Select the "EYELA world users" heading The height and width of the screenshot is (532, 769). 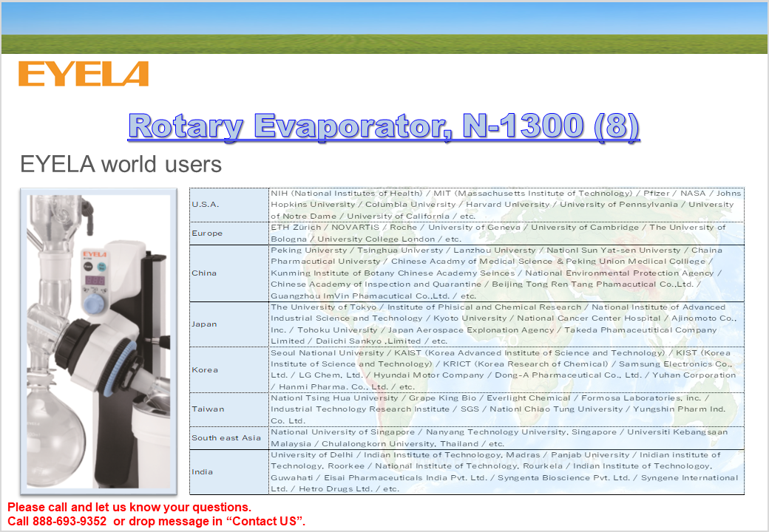pyautogui.click(x=121, y=164)
